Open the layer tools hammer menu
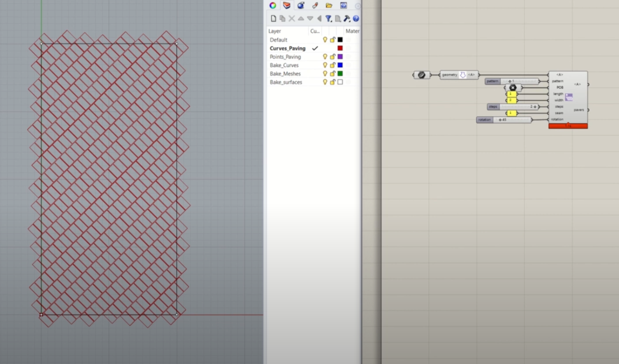 pos(347,19)
